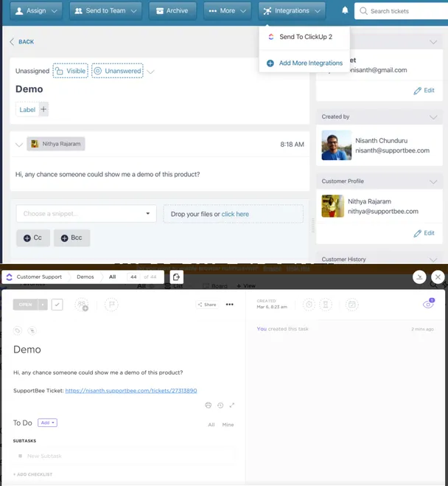Screen dimensions: 448x486
Task: Open the SupportBee ticket link
Action: tap(131, 391)
